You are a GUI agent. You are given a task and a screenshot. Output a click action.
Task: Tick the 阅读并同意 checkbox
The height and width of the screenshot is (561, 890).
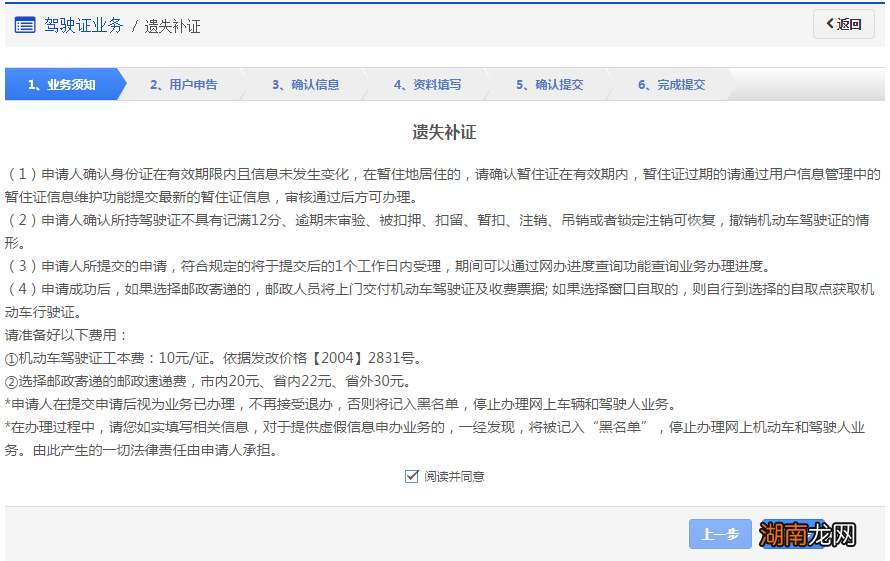click(x=411, y=477)
